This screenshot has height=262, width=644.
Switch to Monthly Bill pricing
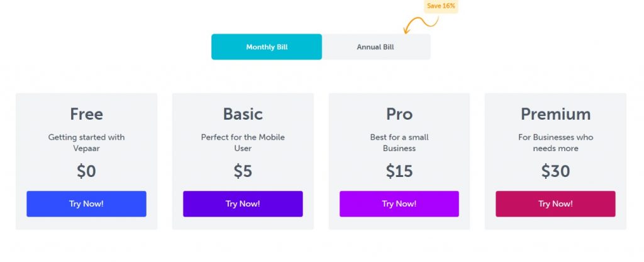pos(267,47)
